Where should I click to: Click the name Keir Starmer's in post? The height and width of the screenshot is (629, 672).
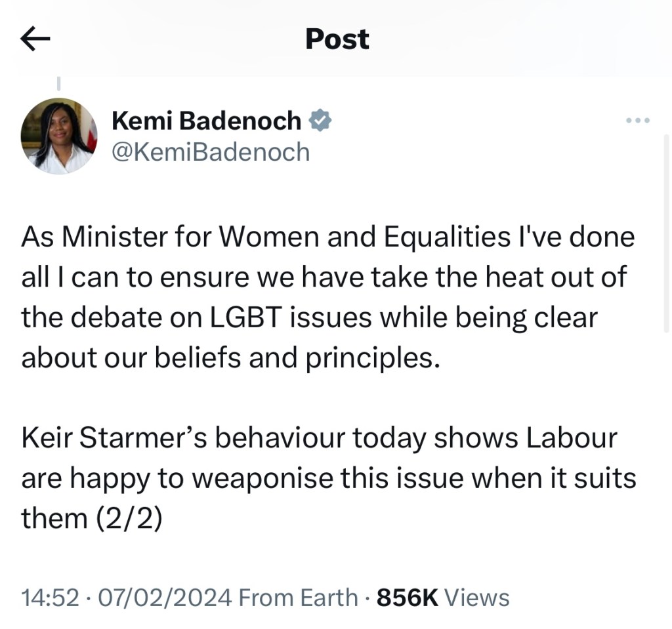(x=115, y=439)
